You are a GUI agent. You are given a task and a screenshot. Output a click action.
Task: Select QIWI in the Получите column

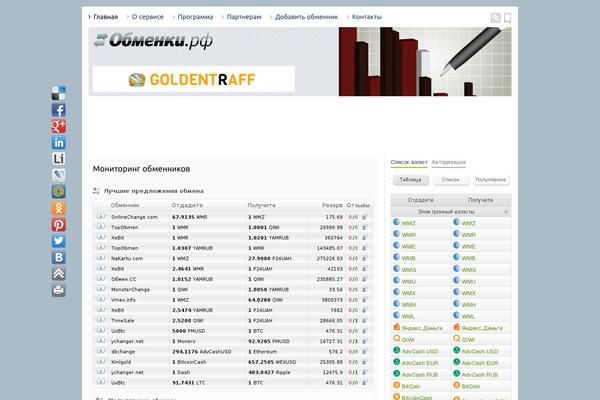coord(468,340)
